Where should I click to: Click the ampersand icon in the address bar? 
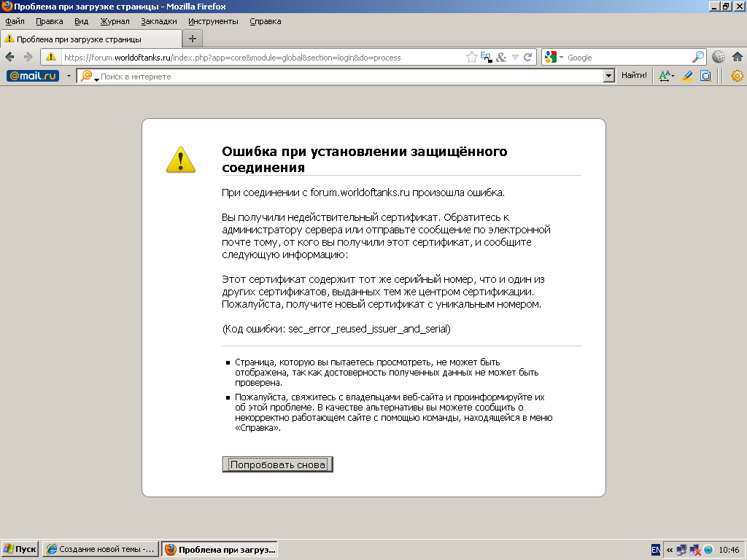[501, 57]
